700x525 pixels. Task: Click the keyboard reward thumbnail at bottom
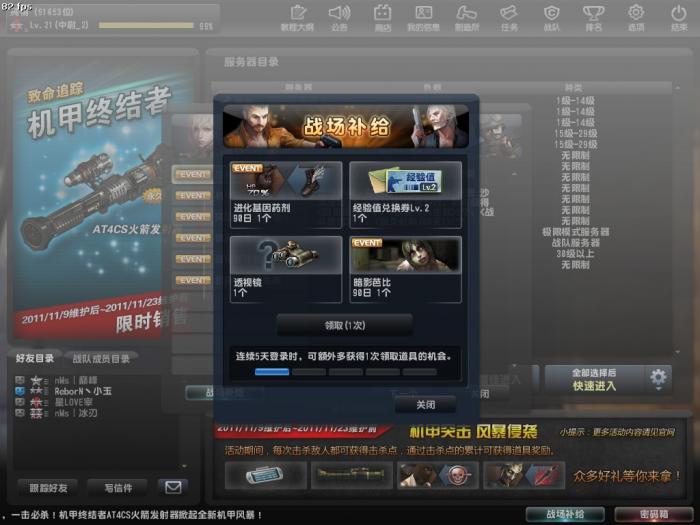pos(266,475)
